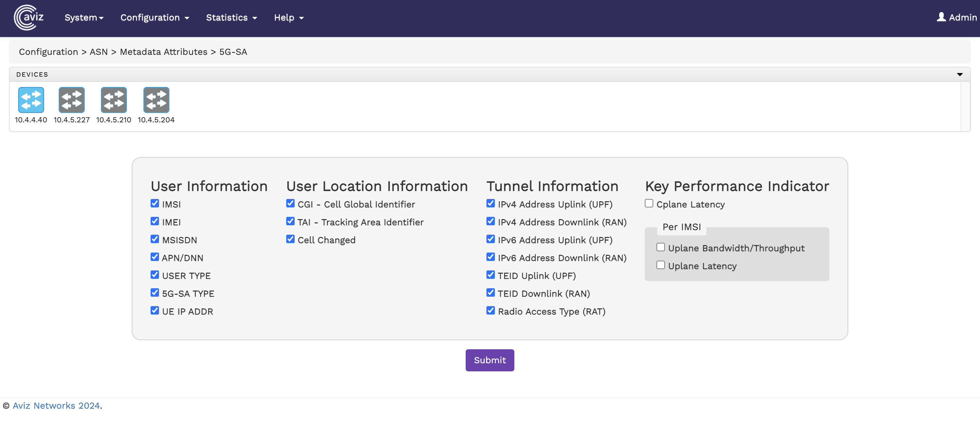
Task: Click the Submit button
Action: coord(490,360)
